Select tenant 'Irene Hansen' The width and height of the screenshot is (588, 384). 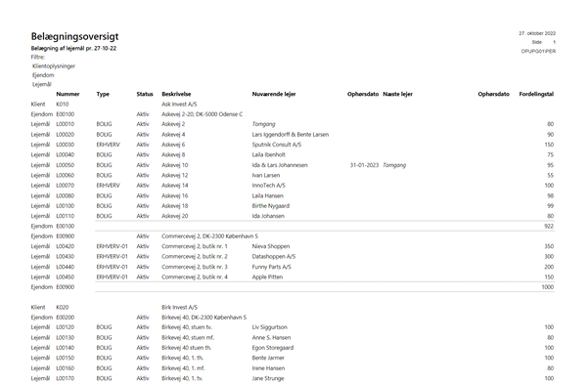point(268,368)
